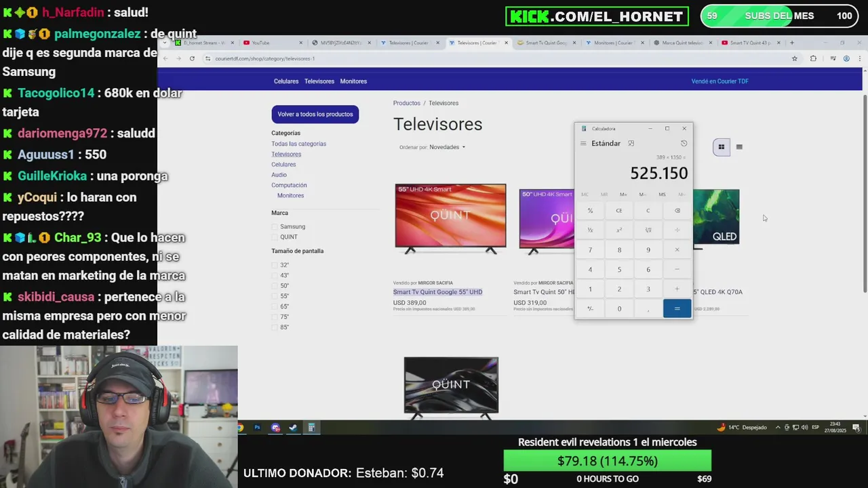The height and width of the screenshot is (488, 868).
Task: Open Monitores in the site navigation bar
Action: 353,81
